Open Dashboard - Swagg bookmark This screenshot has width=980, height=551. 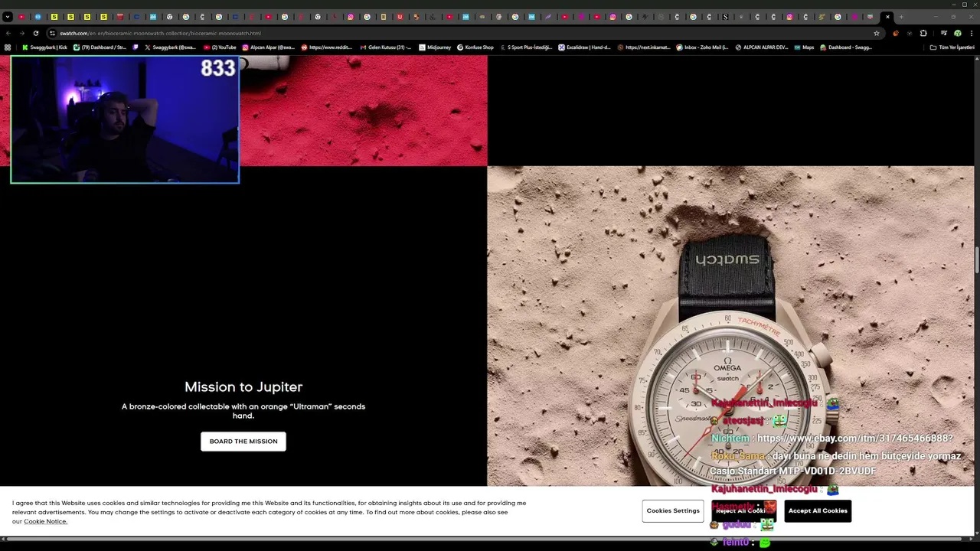click(846, 47)
